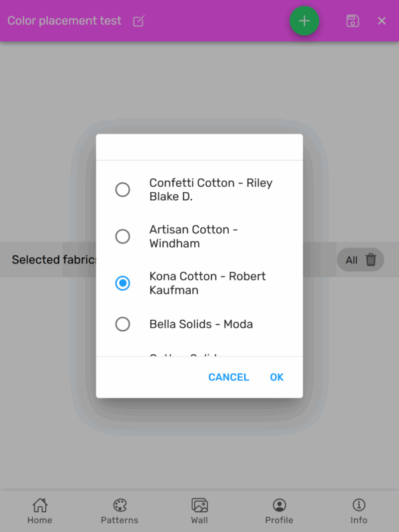Open the Profile person icon

coord(279,505)
